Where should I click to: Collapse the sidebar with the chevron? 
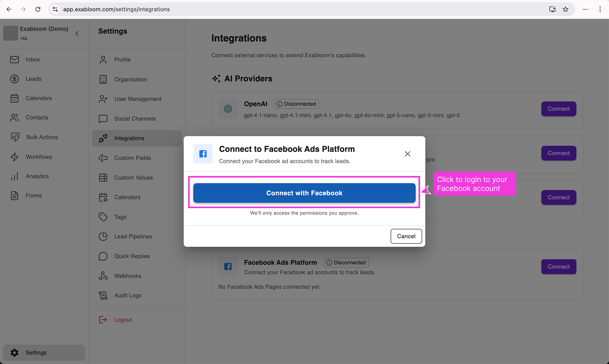click(x=77, y=33)
